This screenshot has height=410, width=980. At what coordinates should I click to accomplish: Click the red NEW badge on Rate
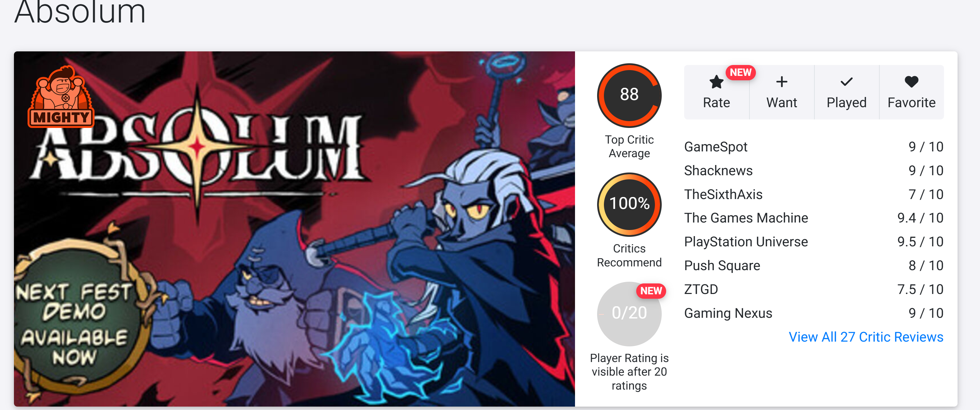(x=740, y=72)
